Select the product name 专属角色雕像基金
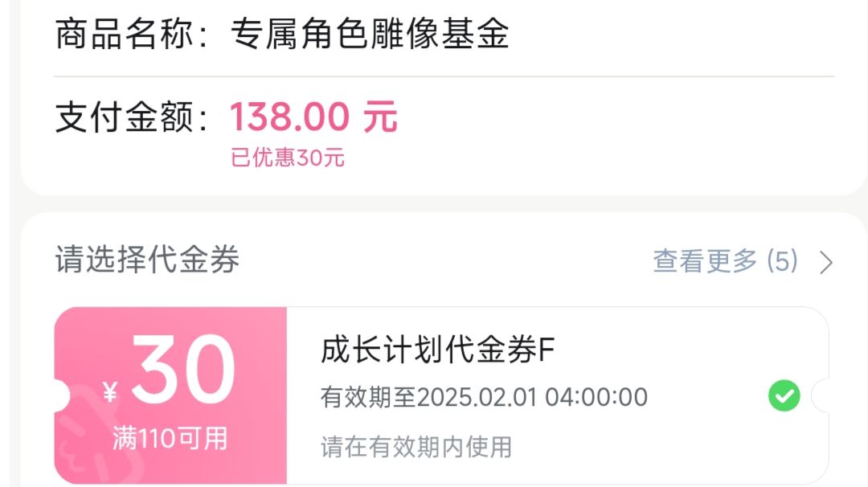 click(x=370, y=35)
